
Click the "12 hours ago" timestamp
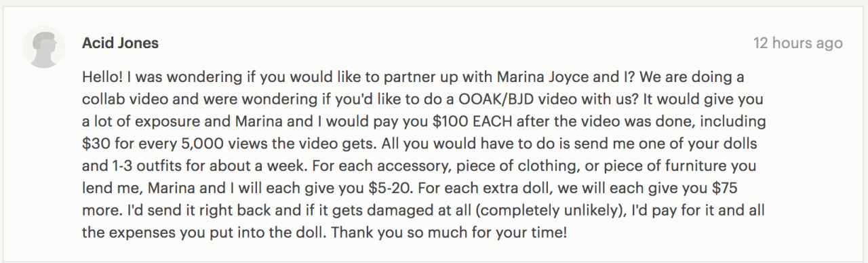(x=798, y=43)
